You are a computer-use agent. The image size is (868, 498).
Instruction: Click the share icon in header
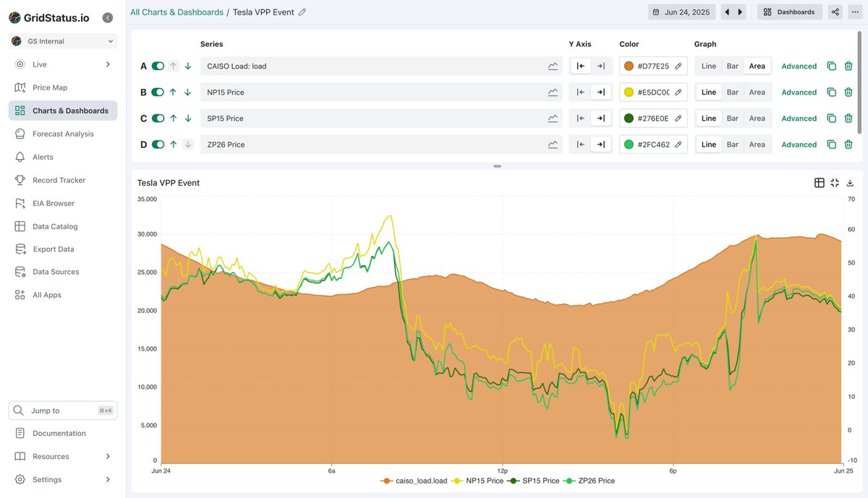835,12
